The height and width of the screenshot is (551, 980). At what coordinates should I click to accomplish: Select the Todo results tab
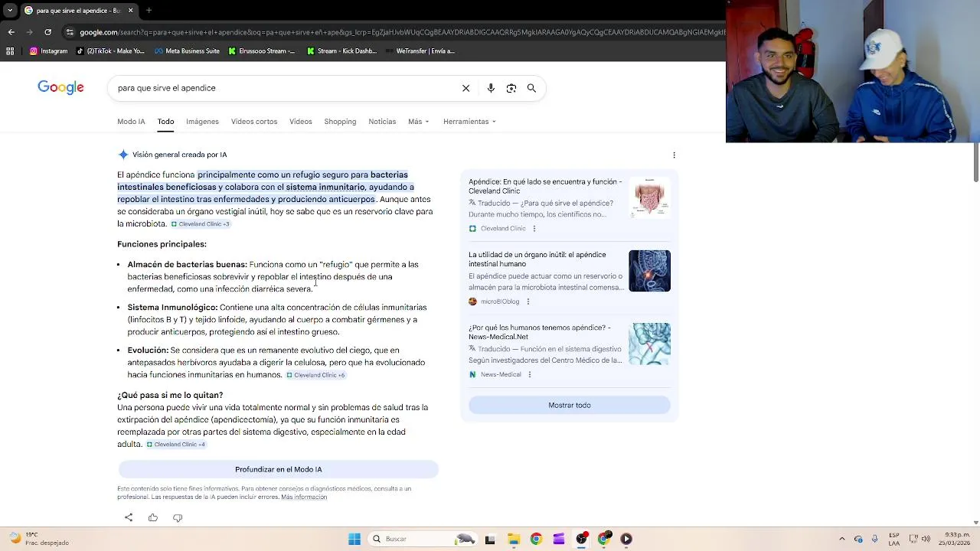[165, 122]
